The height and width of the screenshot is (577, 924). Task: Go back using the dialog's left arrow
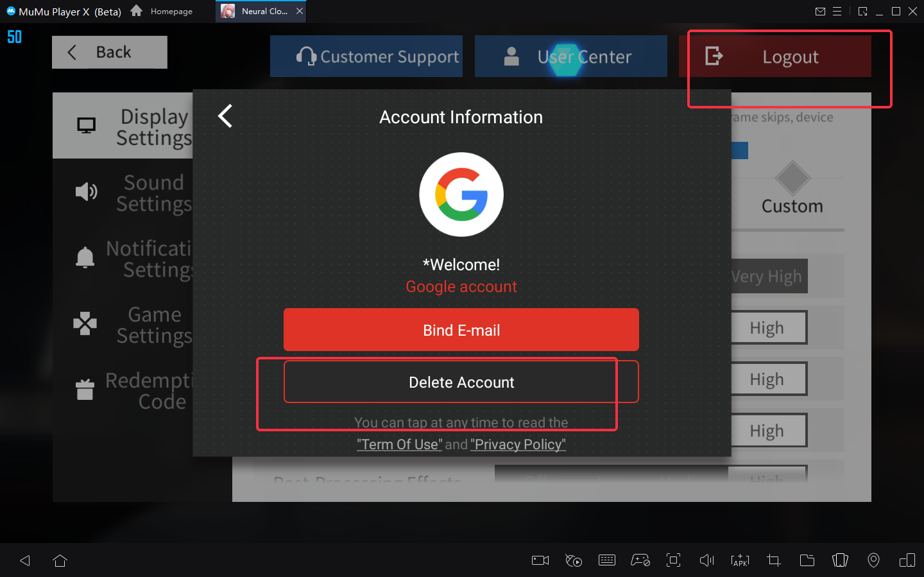pyautogui.click(x=225, y=116)
